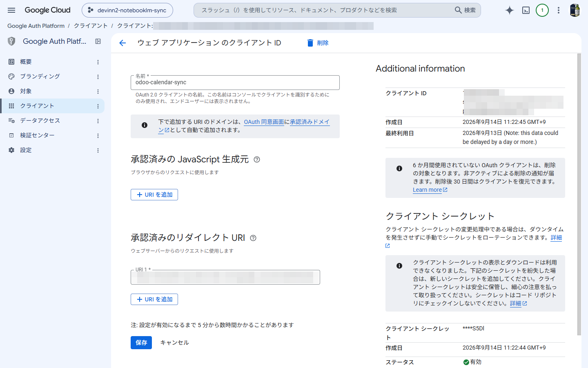
Task: Open the notifications badge showing 1
Action: pos(542,10)
